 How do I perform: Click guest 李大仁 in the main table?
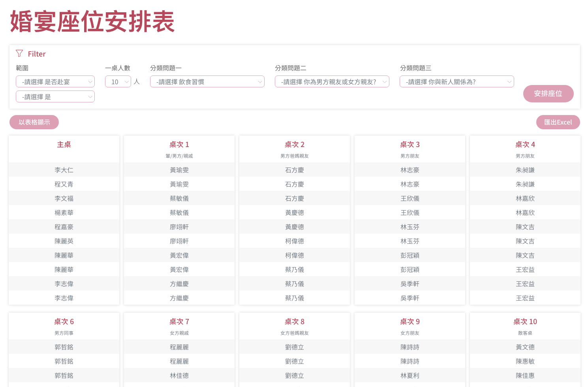pyautogui.click(x=64, y=170)
